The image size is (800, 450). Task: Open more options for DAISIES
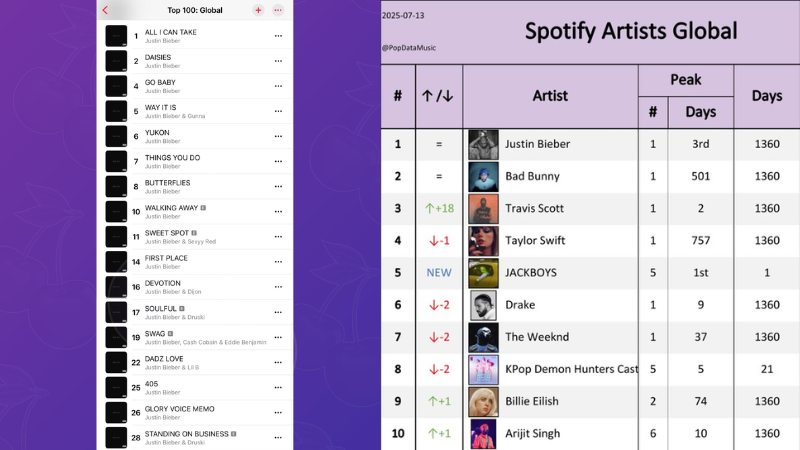pyautogui.click(x=278, y=61)
